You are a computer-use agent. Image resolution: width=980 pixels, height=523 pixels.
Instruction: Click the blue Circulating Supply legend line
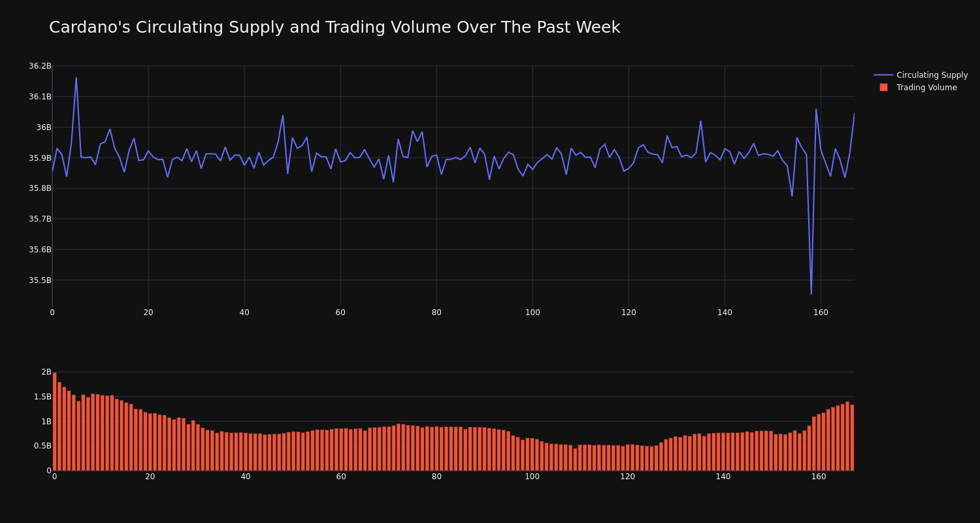tap(883, 75)
